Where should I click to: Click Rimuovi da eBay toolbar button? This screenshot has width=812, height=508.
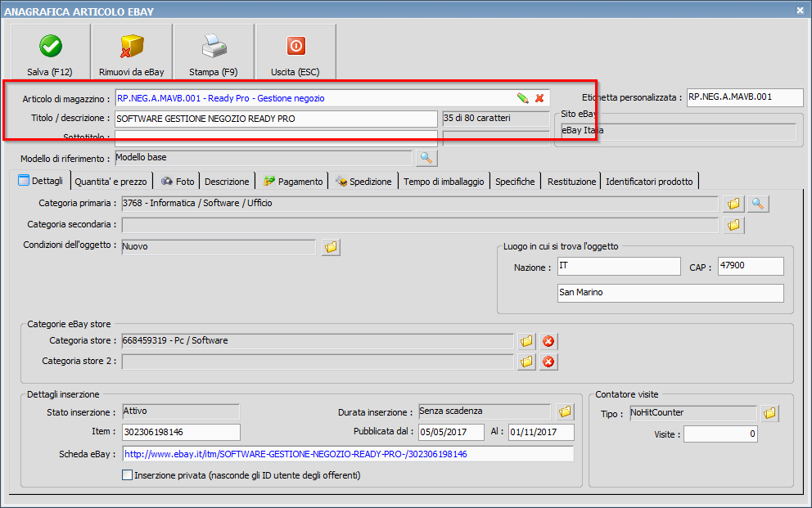(132, 52)
